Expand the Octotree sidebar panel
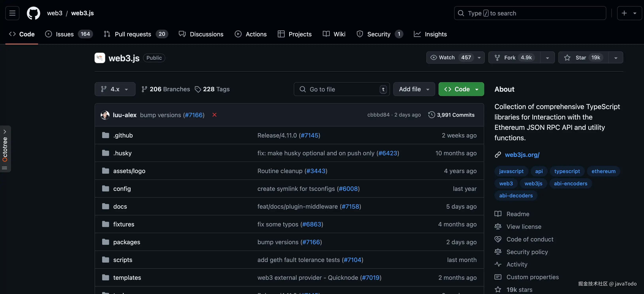 click(5, 132)
